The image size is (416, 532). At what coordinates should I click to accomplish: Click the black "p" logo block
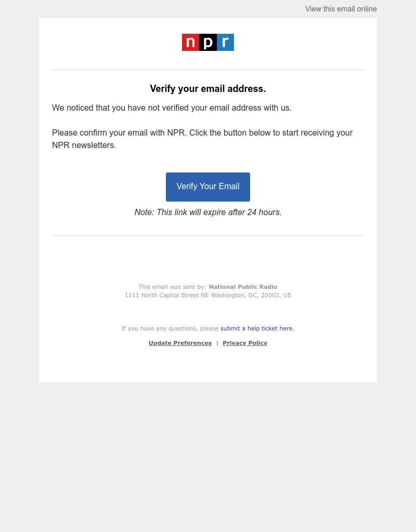click(208, 42)
